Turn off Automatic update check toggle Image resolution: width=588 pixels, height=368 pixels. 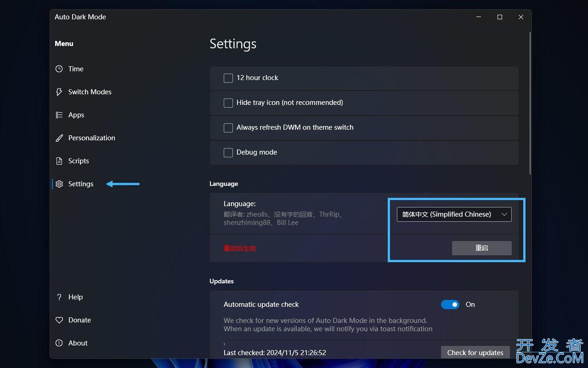[x=450, y=305]
